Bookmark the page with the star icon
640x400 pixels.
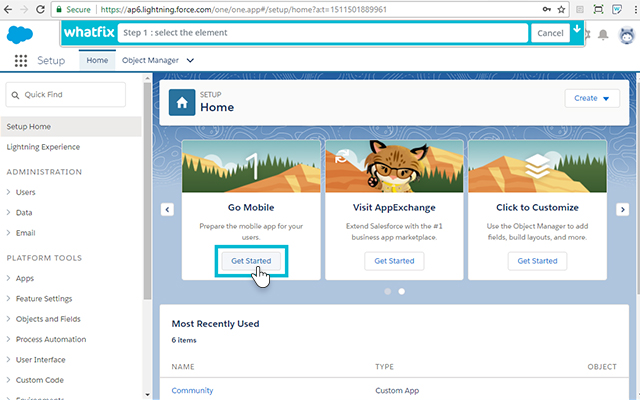562,9
